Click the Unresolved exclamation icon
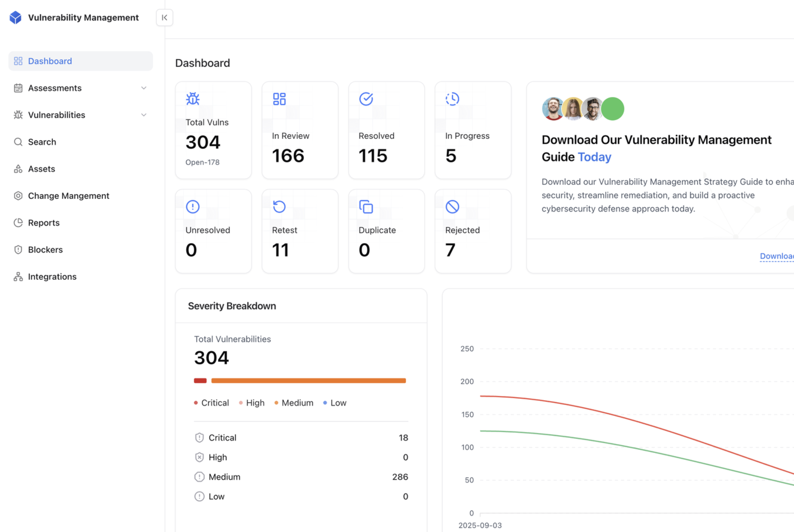 coord(193,207)
